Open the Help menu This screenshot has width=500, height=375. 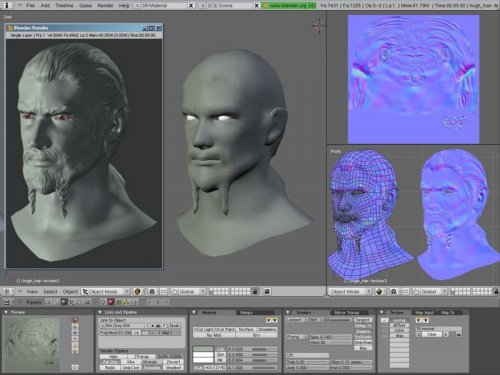point(124,6)
